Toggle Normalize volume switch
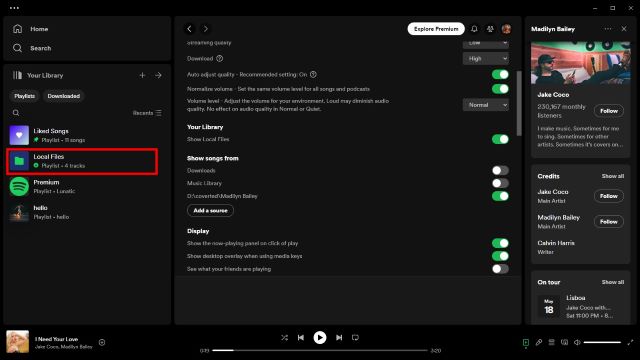 (x=500, y=89)
